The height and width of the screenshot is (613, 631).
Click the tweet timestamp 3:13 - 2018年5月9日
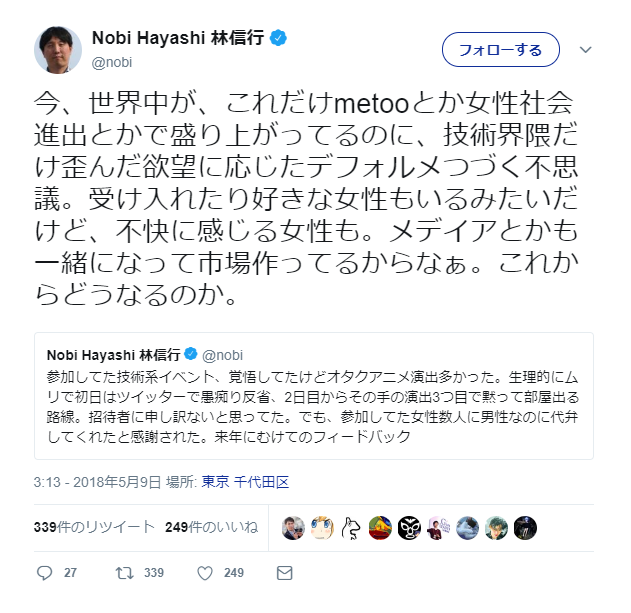[97, 482]
